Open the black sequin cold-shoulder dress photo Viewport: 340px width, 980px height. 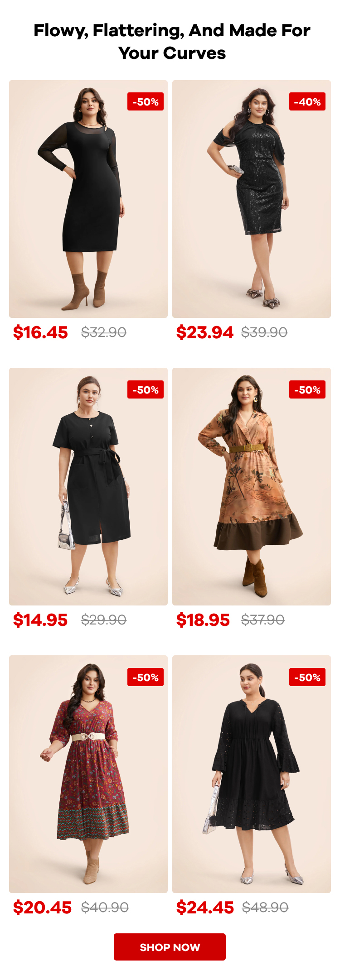(252, 199)
